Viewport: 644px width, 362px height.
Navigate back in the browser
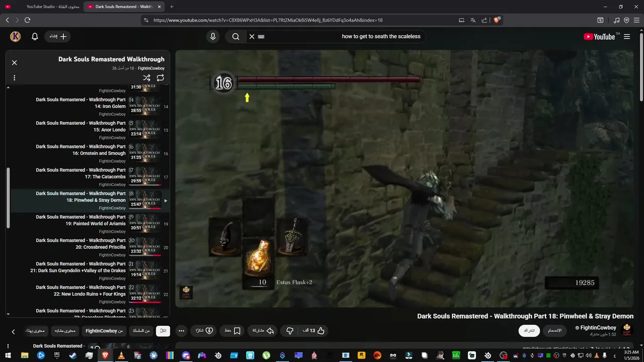7,20
